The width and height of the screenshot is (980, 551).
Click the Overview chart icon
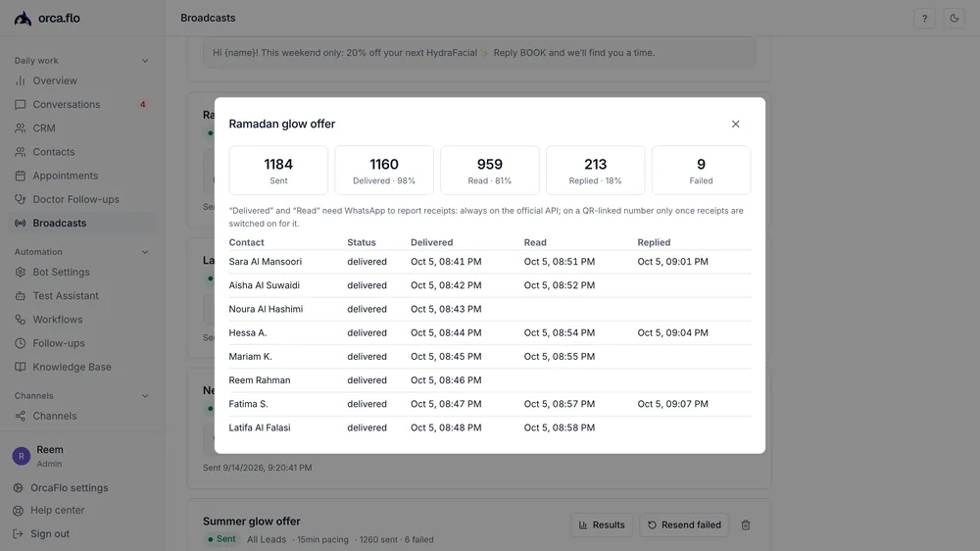point(21,80)
